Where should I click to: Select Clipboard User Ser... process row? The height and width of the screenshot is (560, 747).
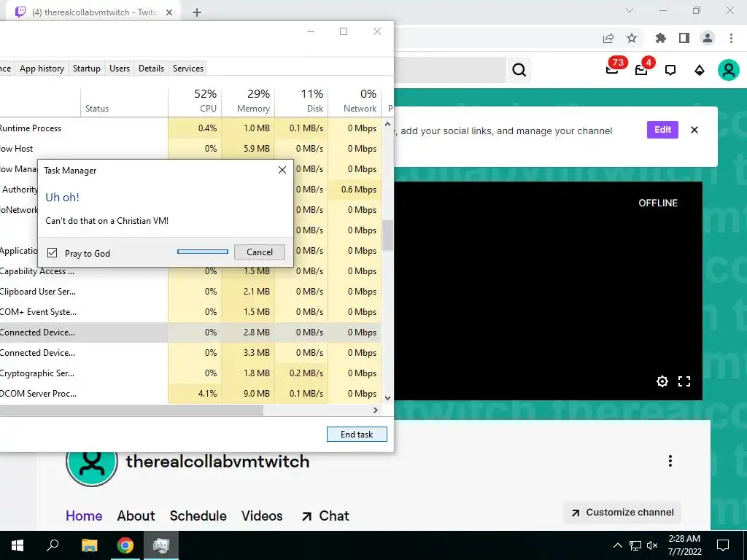[x=190, y=292]
